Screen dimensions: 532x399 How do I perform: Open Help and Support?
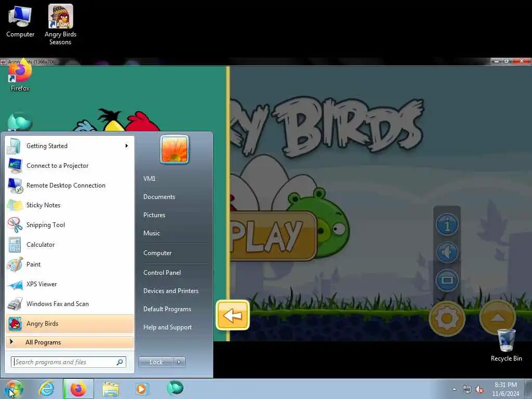click(168, 327)
